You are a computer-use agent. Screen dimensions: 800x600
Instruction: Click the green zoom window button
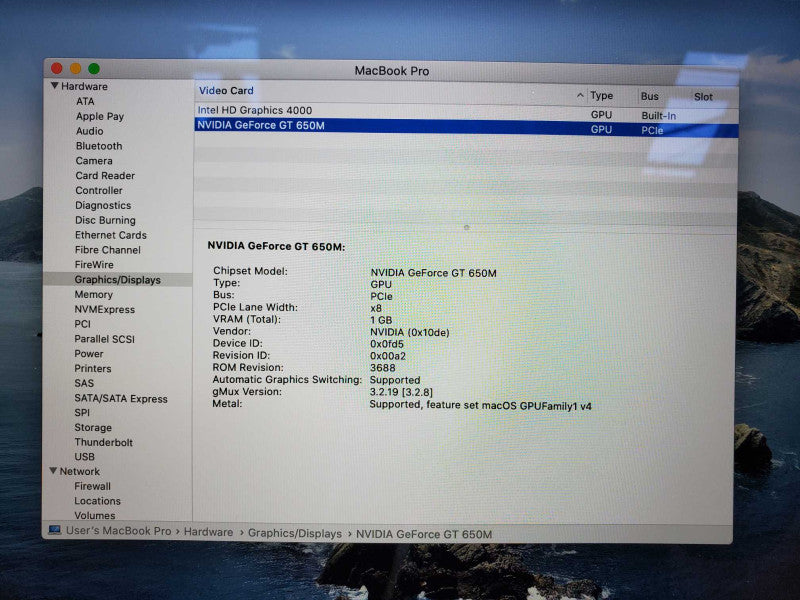[94, 68]
